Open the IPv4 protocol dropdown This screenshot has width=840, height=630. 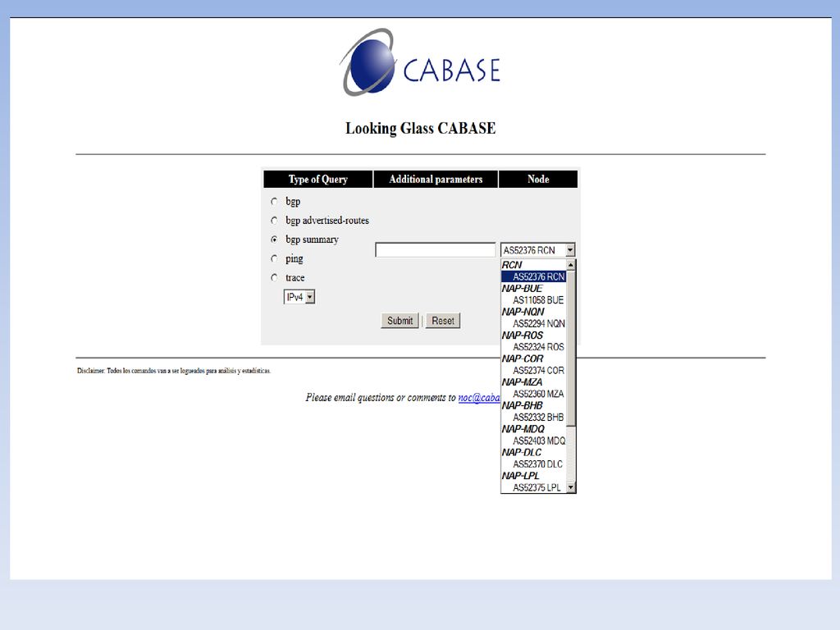(x=299, y=297)
